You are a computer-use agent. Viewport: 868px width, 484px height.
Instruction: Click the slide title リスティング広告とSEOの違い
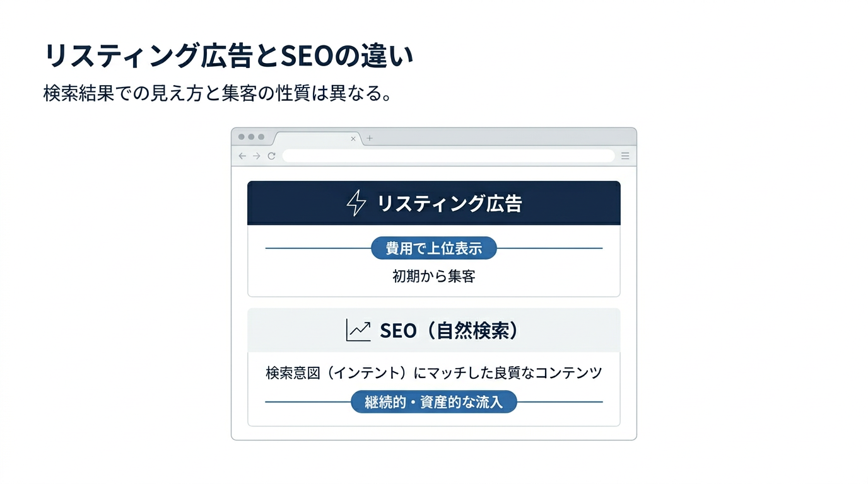[x=229, y=57]
